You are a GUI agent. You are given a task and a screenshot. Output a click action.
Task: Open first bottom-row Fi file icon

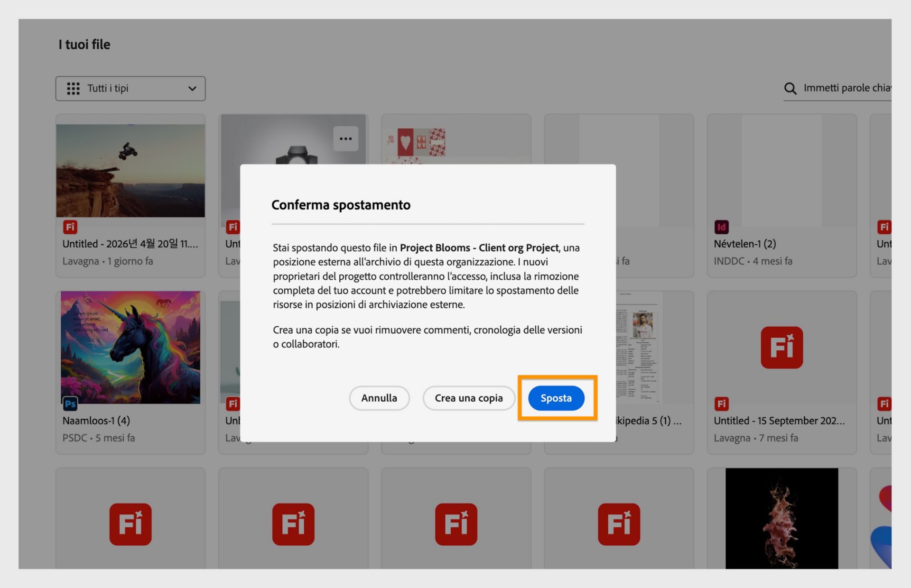click(x=130, y=524)
